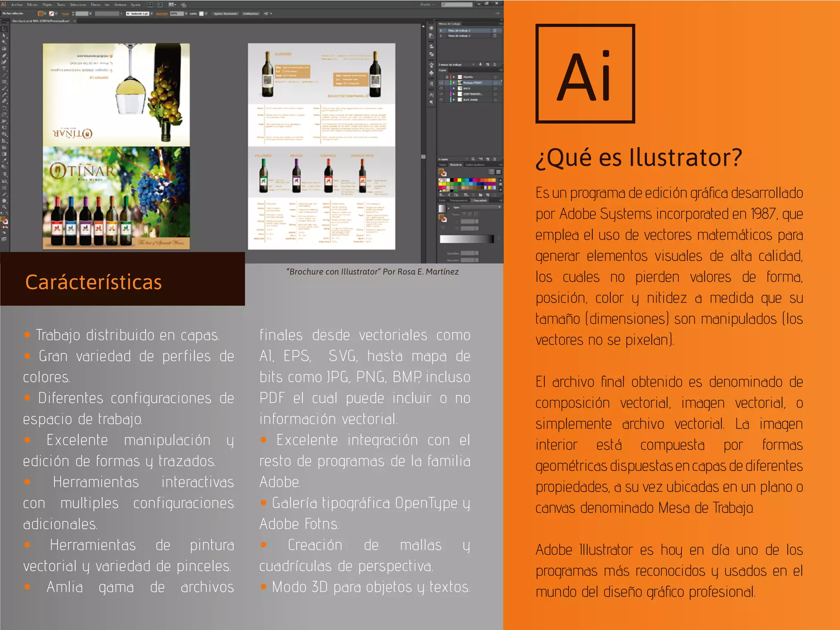
Task: Switch swatches to thumbnail grid view
Action: tap(498, 172)
